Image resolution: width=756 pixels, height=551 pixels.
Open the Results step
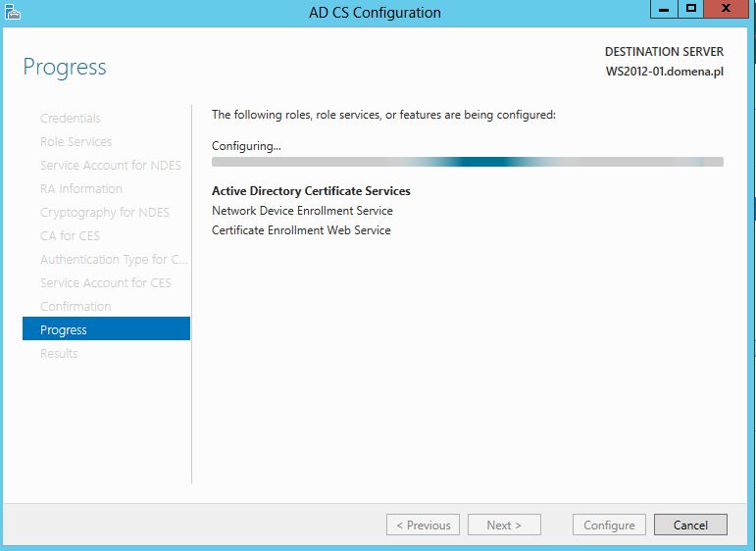(x=59, y=353)
